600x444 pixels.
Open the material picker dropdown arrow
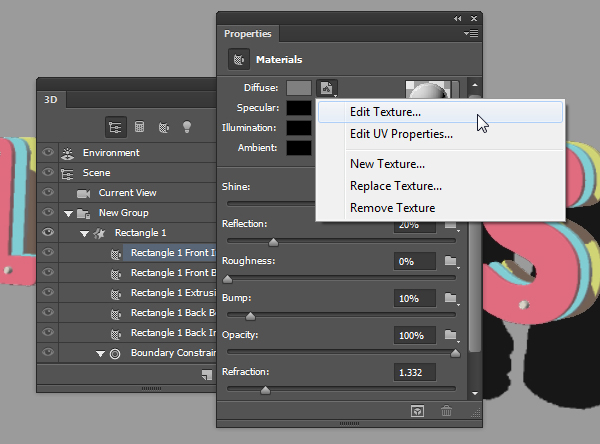[x=455, y=89]
